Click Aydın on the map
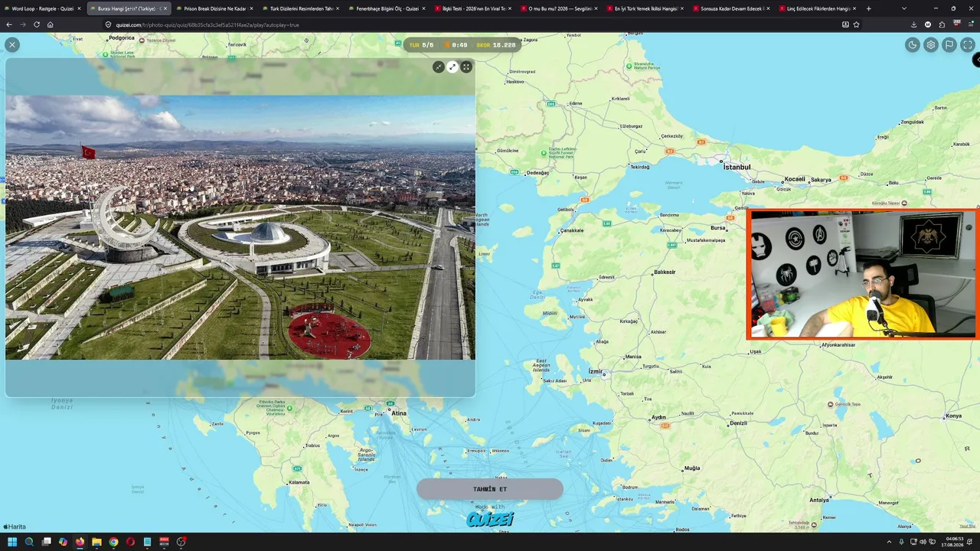Viewport: 980px width, 551px height. pyautogui.click(x=658, y=417)
